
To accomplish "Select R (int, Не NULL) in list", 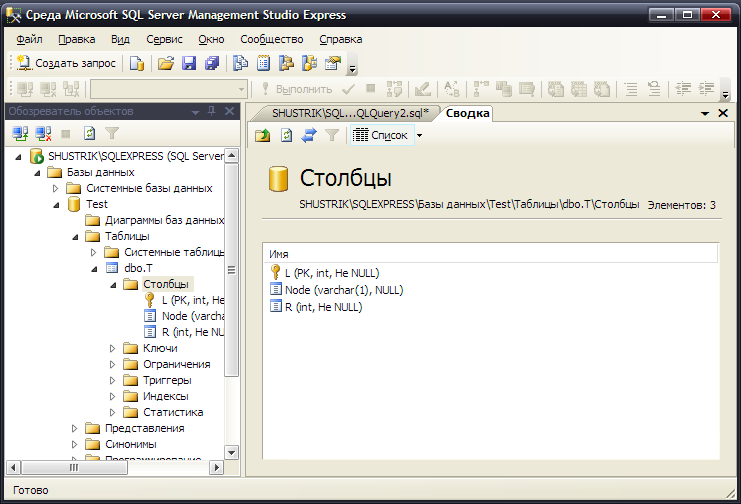I will coord(323,307).
